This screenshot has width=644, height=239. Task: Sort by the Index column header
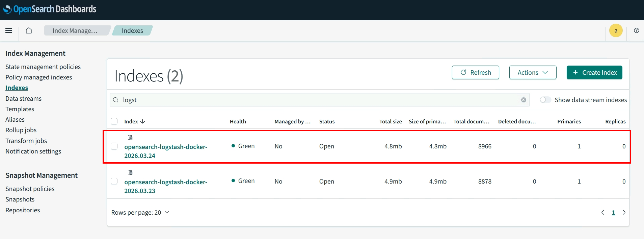(134, 121)
